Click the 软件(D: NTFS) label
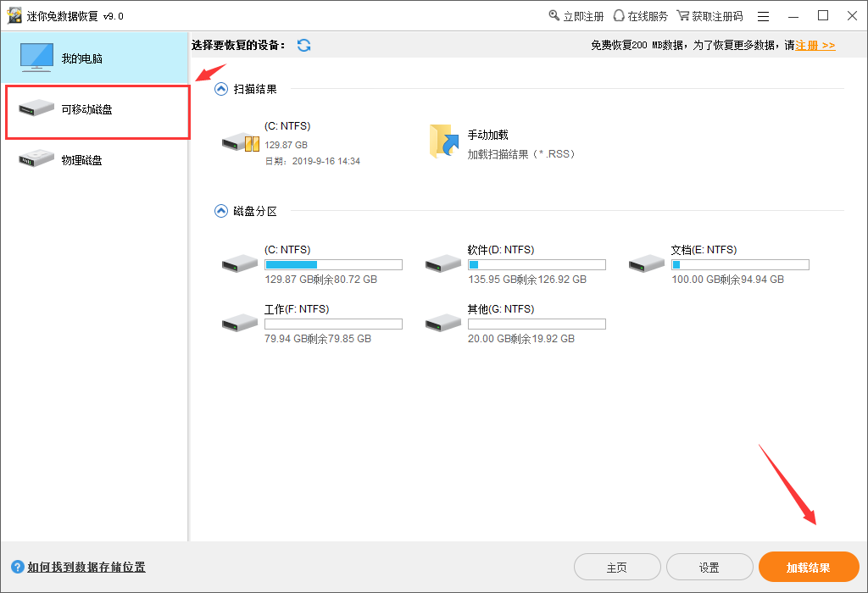This screenshot has width=868, height=593. [501, 250]
